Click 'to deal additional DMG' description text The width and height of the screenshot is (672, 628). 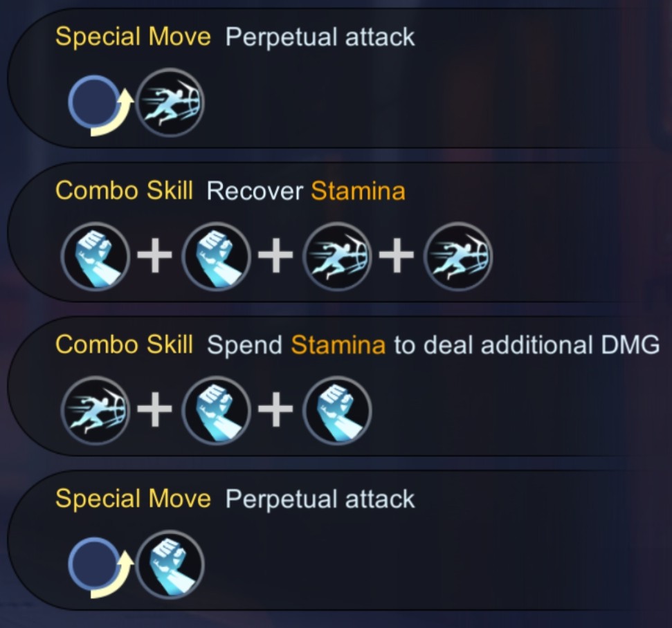pos(527,345)
